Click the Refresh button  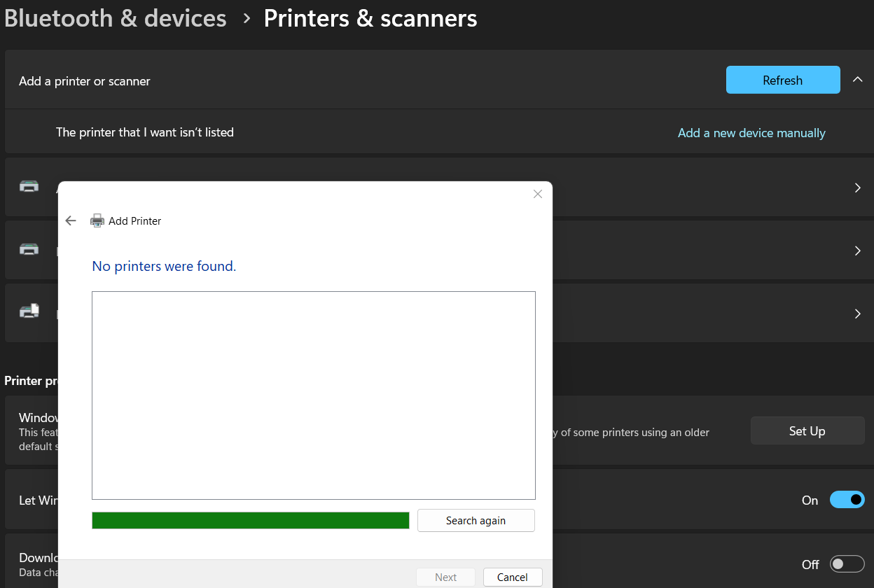[x=783, y=80]
